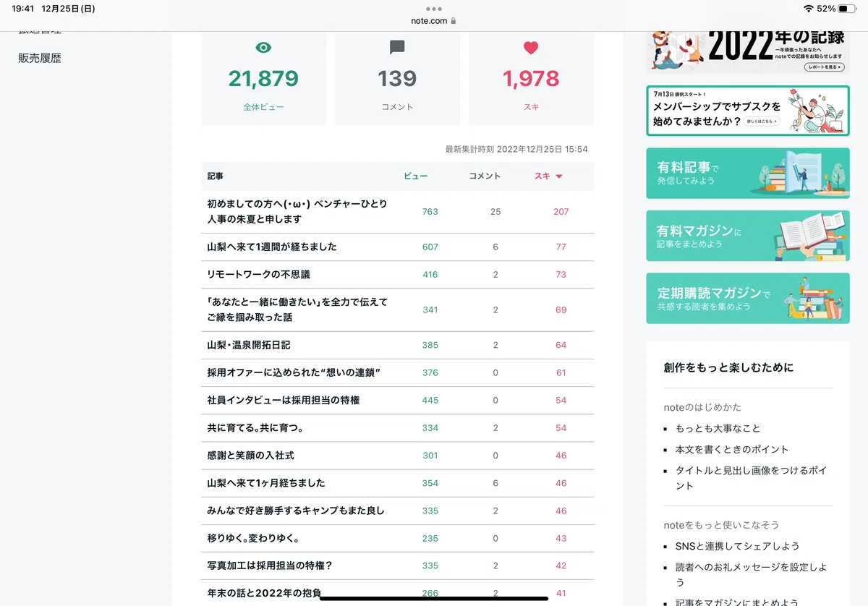
Task: Click the pink heart icon above 1,978
Action: 531,48
